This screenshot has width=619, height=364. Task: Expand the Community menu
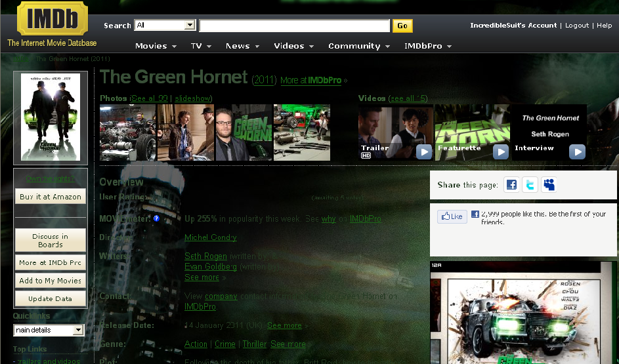359,46
